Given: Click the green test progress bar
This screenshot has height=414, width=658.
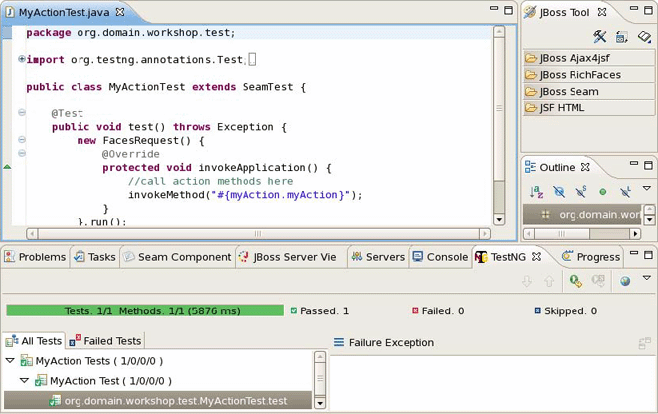Looking at the screenshot, I should (145, 310).
